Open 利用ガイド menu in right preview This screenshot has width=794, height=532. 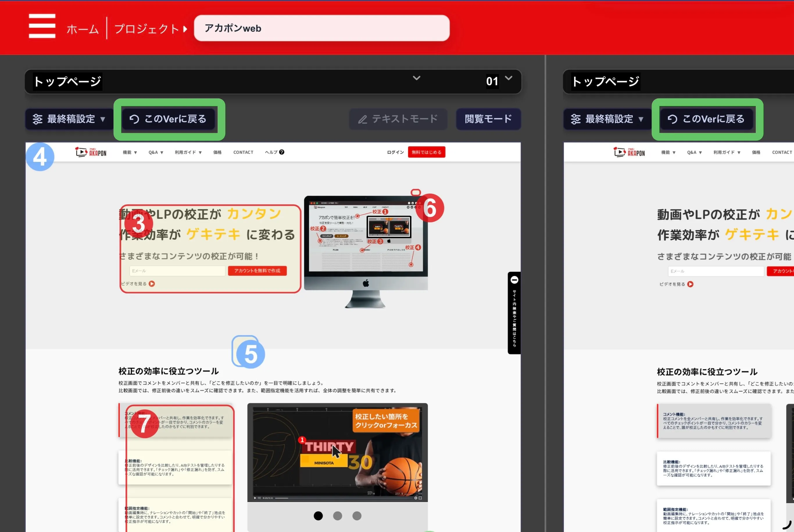pyautogui.click(x=727, y=153)
